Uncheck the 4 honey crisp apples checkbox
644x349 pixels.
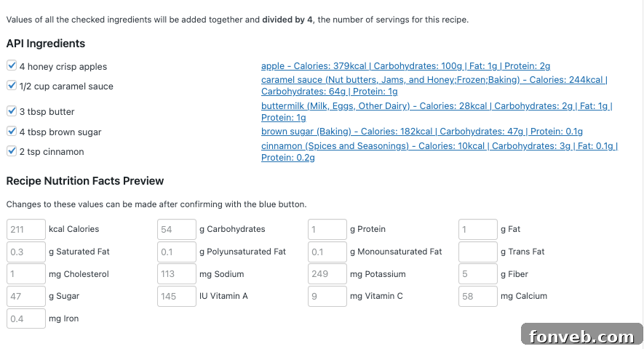(x=12, y=66)
